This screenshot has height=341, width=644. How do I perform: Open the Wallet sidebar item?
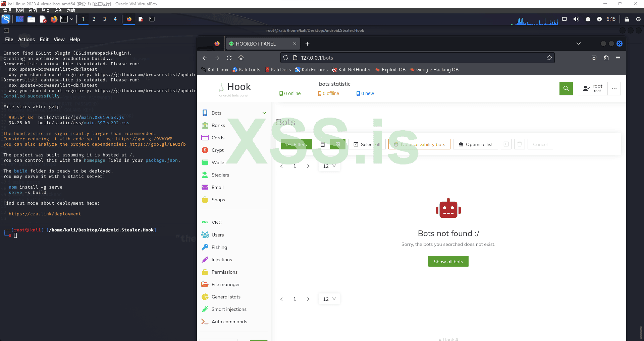pyautogui.click(x=234, y=163)
